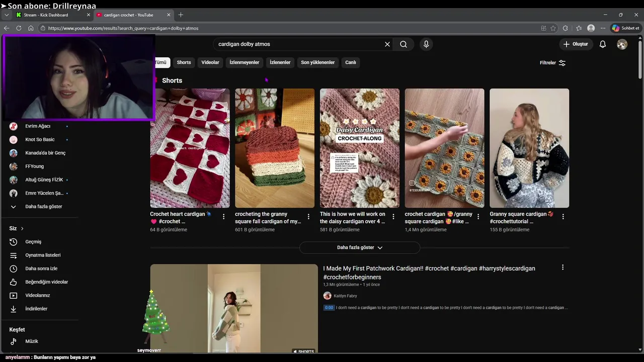Open browser settings and more menu
644x362 pixels.
pyautogui.click(x=603, y=28)
